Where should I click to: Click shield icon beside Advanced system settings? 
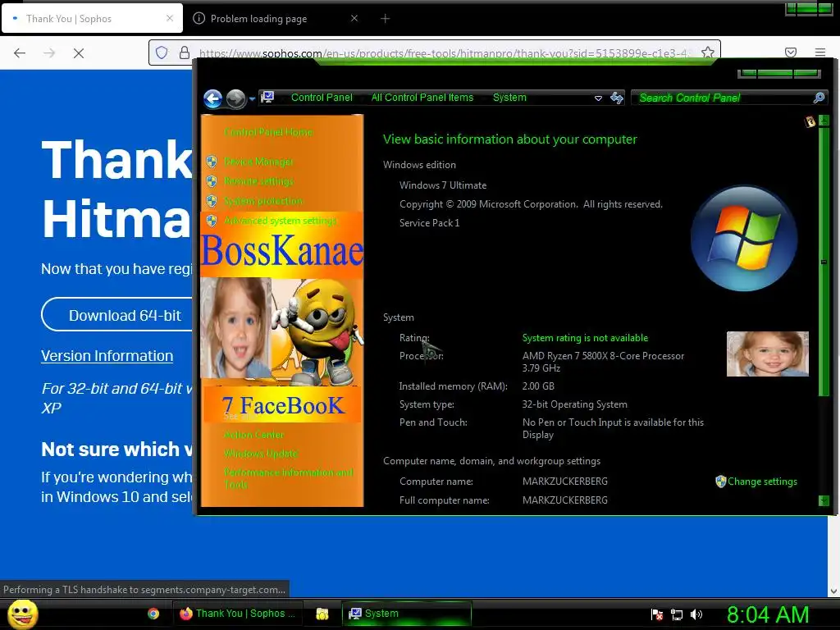click(x=212, y=220)
